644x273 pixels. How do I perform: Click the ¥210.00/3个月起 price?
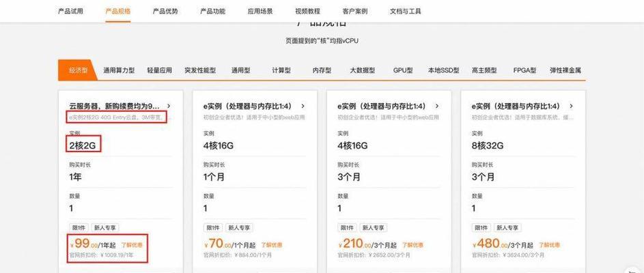(x=367, y=244)
